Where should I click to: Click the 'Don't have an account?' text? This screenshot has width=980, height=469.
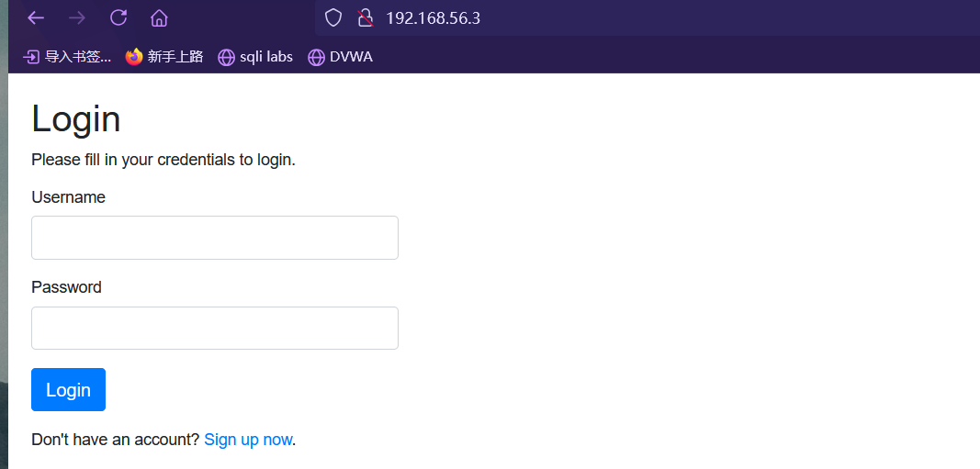[x=115, y=440]
